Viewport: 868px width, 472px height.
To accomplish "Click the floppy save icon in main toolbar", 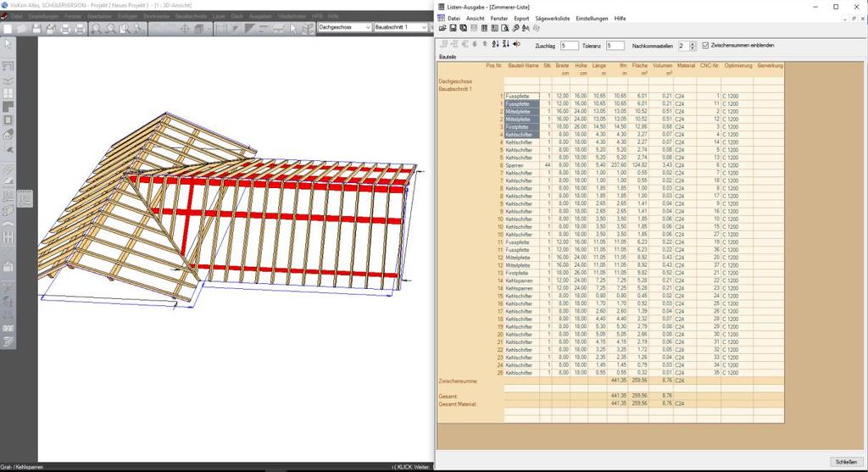I will pos(36,29).
